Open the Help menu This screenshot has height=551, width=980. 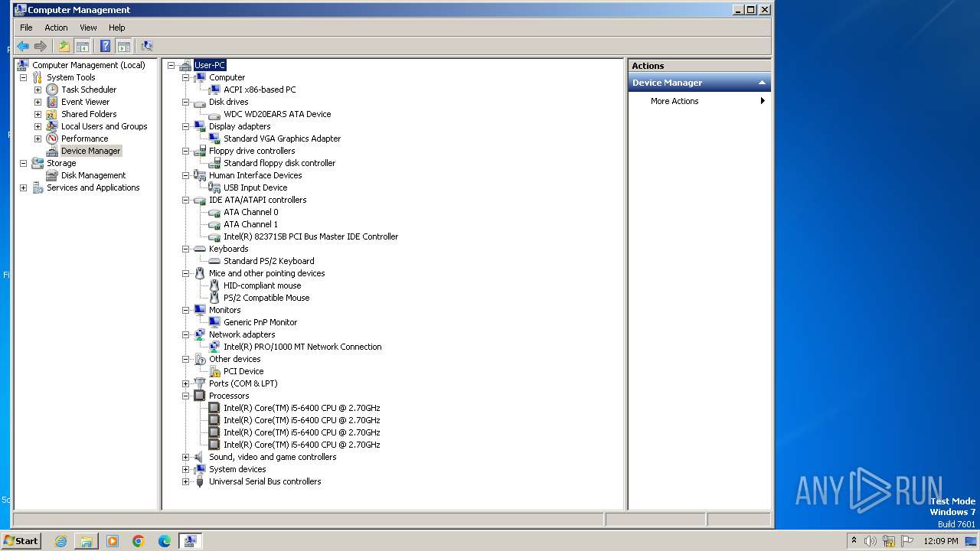(116, 28)
